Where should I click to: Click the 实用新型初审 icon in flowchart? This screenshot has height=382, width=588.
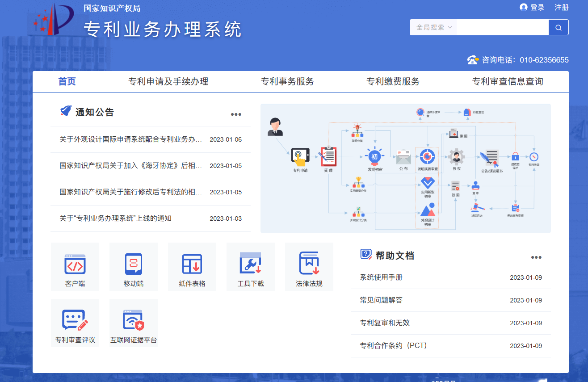tap(428, 183)
